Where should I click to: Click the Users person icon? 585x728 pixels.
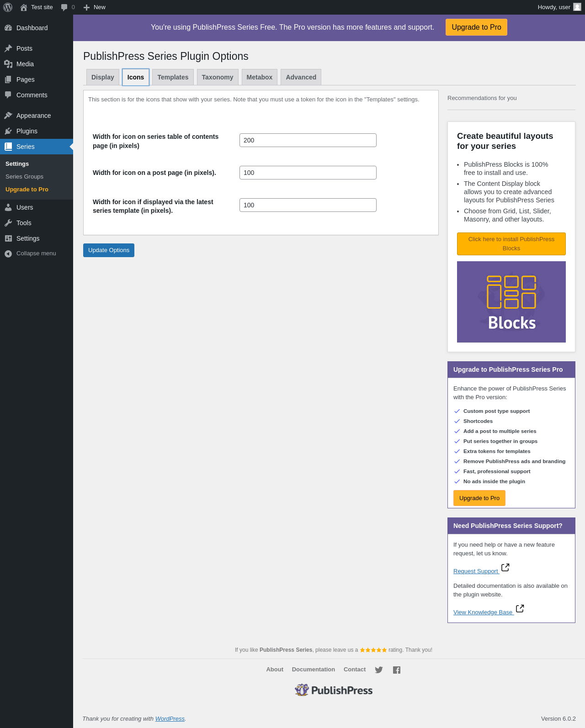pyautogui.click(x=8, y=207)
